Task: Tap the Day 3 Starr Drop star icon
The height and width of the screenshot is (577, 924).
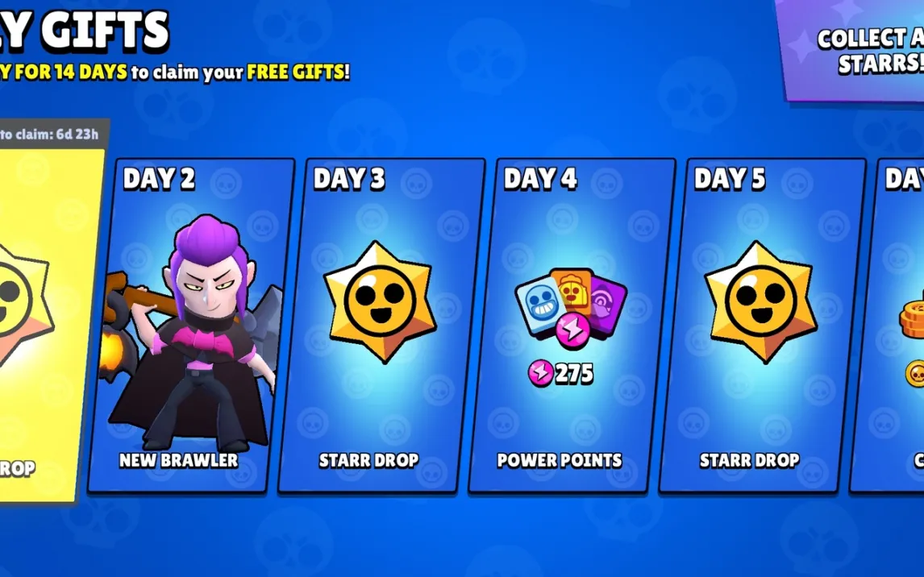Action: click(x=380, y=302)
